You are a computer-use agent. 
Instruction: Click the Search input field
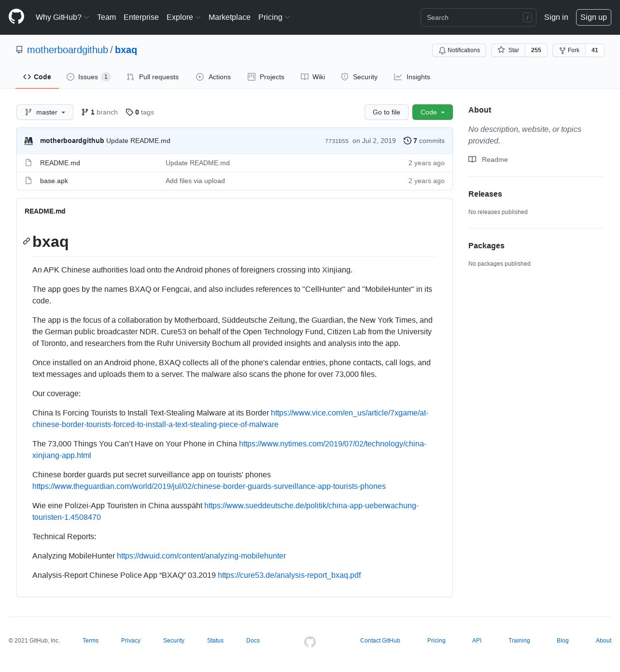pyautogui.click(x=479, y=17)
